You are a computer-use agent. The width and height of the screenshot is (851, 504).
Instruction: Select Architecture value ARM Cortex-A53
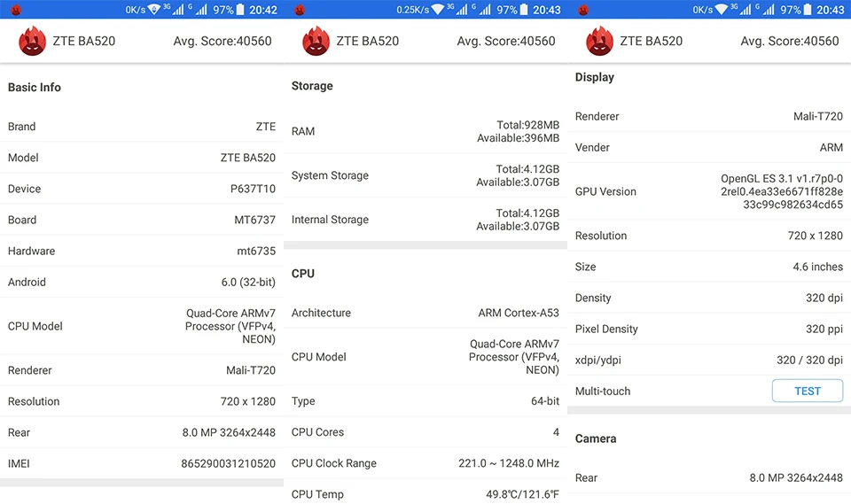click(519, 313)
